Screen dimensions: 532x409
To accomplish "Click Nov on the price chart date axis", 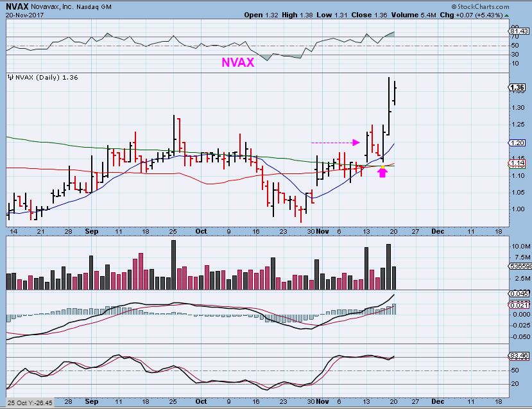I will click(322, 232).
